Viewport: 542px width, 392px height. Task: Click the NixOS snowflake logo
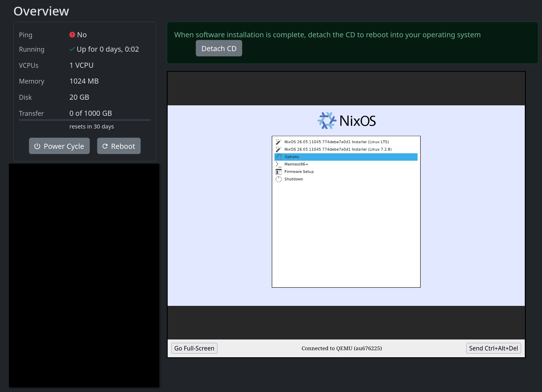tap(327, 121)
